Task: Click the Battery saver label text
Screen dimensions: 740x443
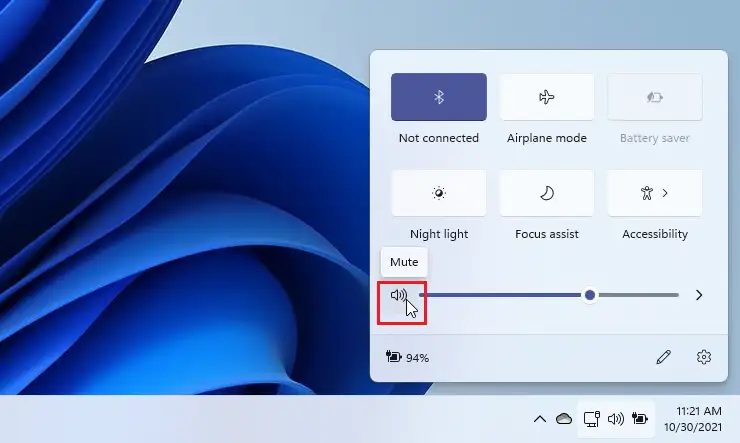Action: tap(655, 138)
